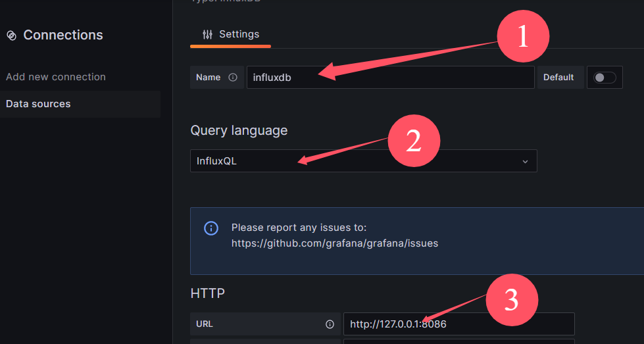The image size is (644, 344).
Task: Click the Name label
Action: tap(209, 77)
